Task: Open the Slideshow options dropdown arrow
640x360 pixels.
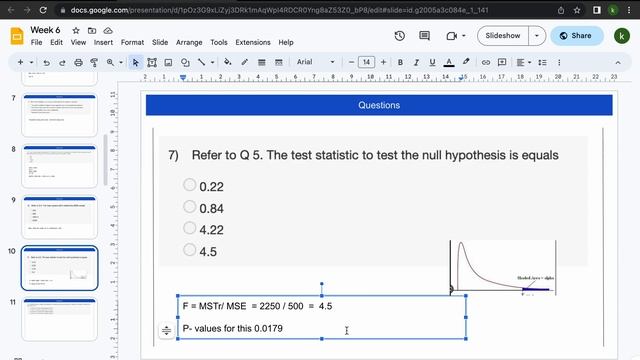Action: (x=537, y=36)
